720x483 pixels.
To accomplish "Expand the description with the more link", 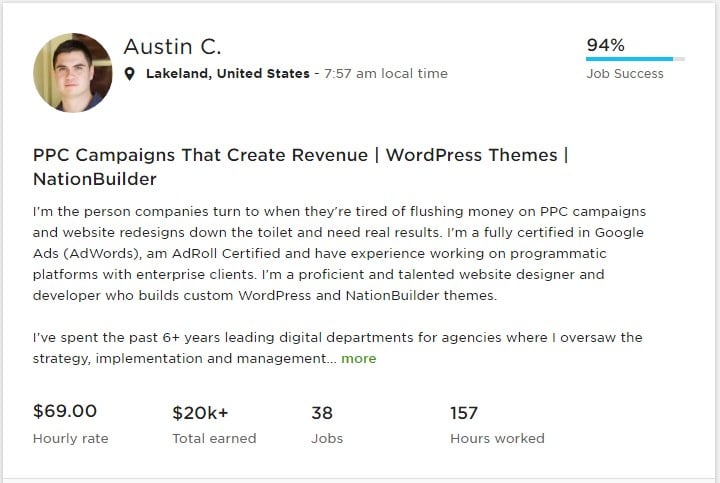I will tap(358, 358).
